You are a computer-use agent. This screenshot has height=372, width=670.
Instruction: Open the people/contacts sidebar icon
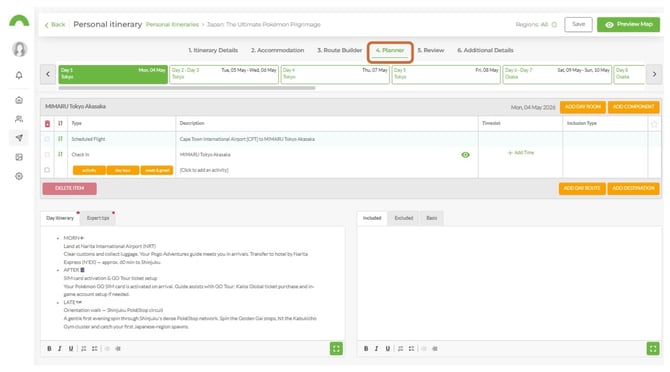(19, 119)
